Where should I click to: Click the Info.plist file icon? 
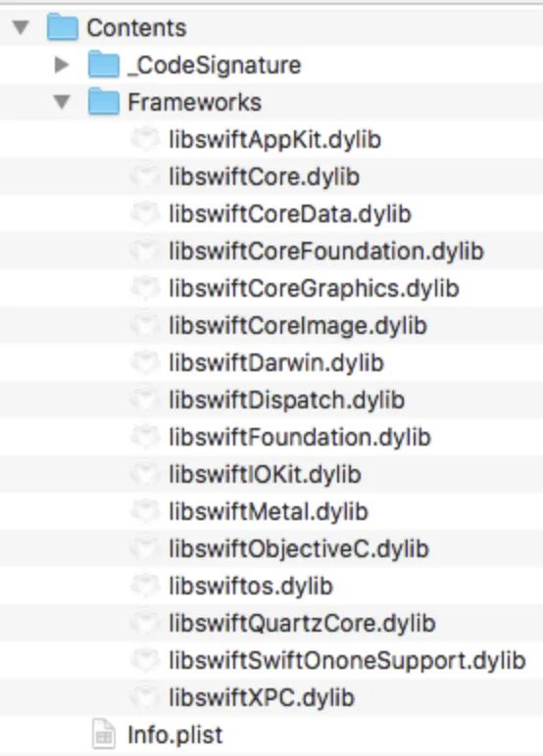[103, 734]
